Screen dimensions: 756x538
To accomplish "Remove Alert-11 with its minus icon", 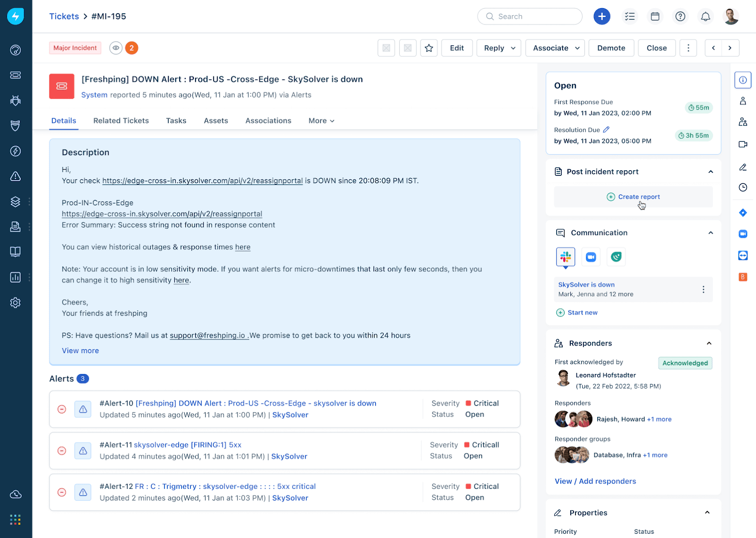I will 62,451.
